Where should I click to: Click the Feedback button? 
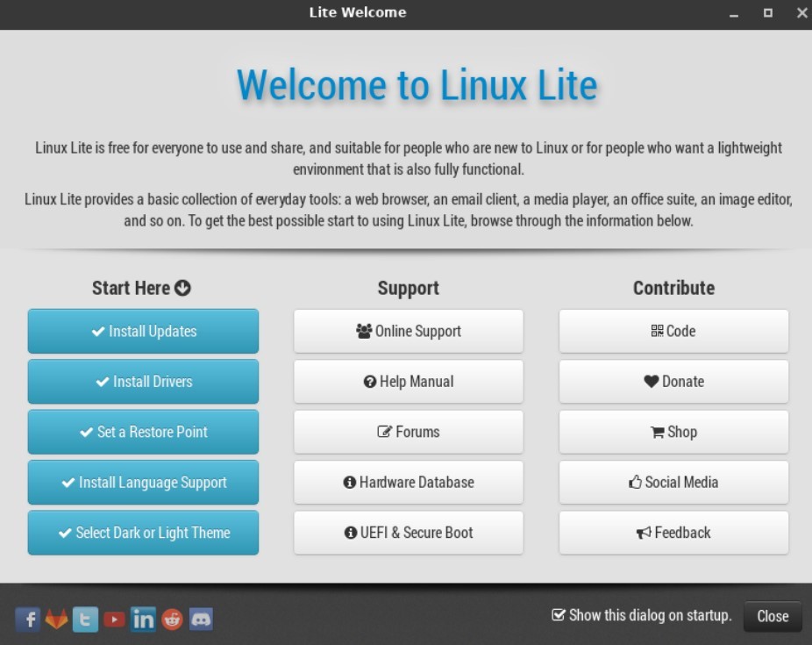click(x=673, y=533)
